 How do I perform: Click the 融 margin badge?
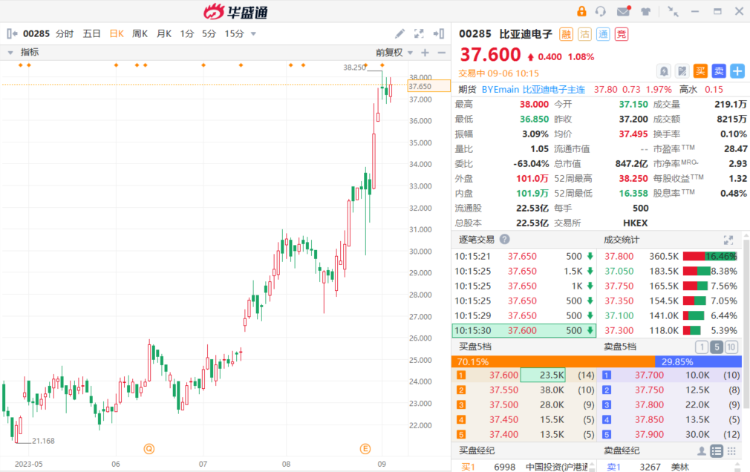[x=566, y=34]
